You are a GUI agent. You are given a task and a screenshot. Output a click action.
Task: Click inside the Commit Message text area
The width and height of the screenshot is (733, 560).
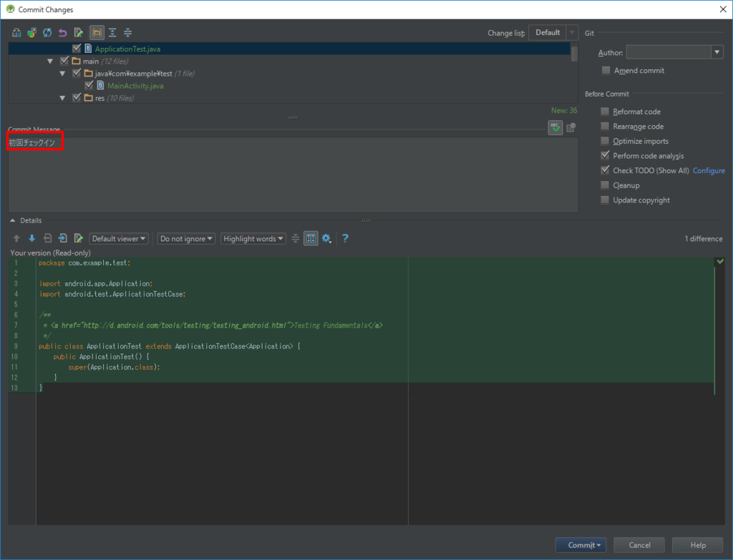(x=293, y=175)
